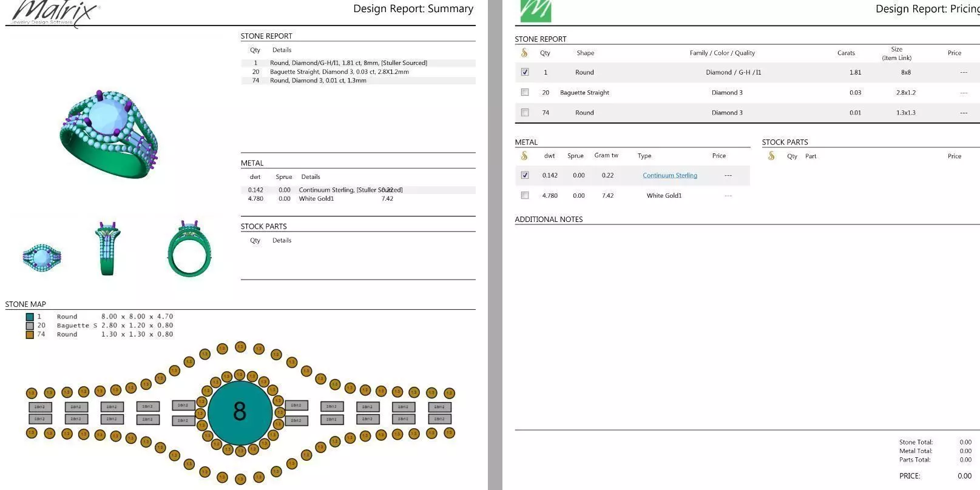The image size is (980, 490).
Task: Click teal swatch for 1 Round stone
Action: coord(30,317)
